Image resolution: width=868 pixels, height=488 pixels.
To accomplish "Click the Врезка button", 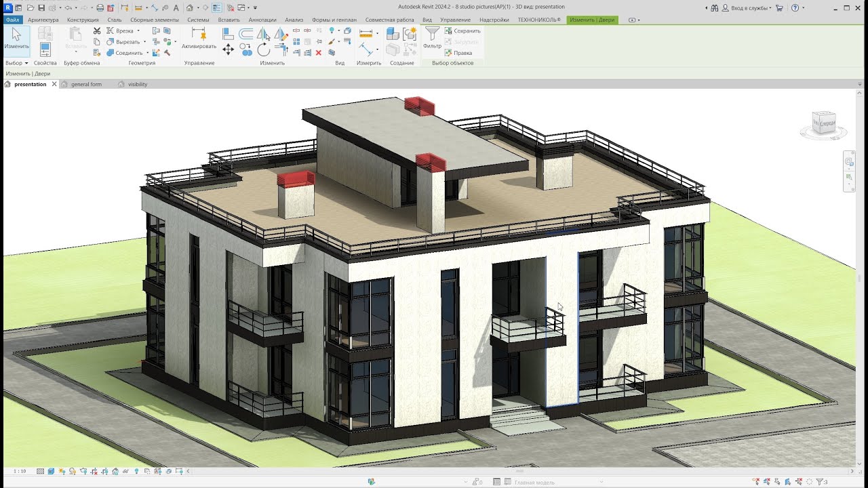I will (x=120, y=30).
